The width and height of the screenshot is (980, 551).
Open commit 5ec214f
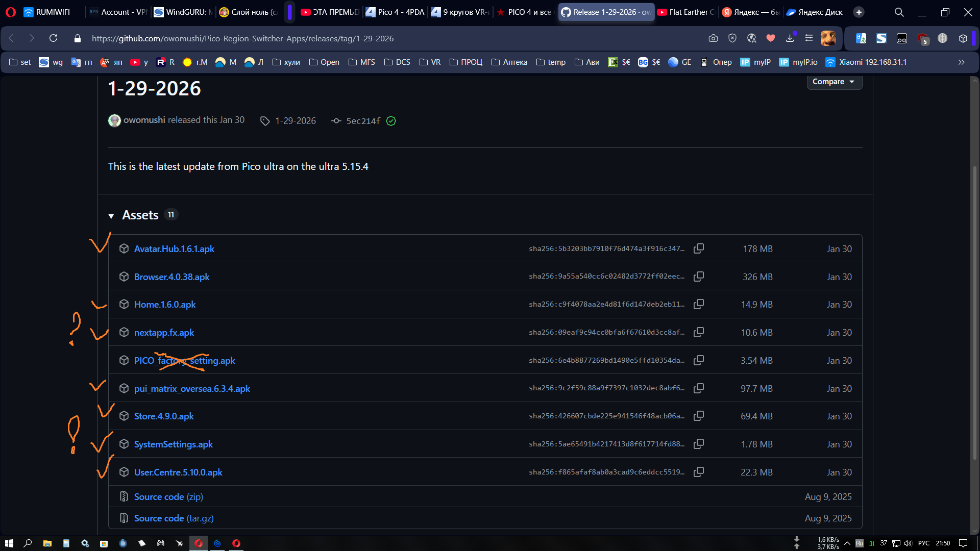click(x=363, y=121)
